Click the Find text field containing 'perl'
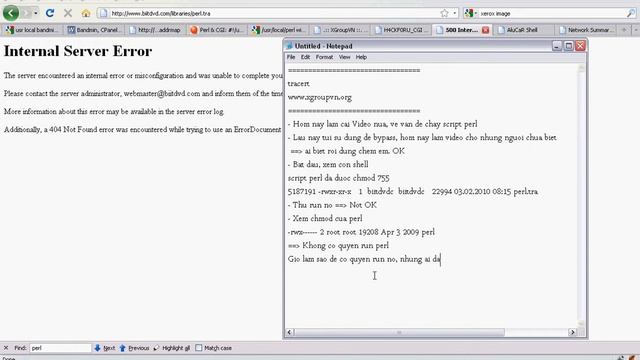This screenshot has width=640, height=360. (x=60, y=348)
